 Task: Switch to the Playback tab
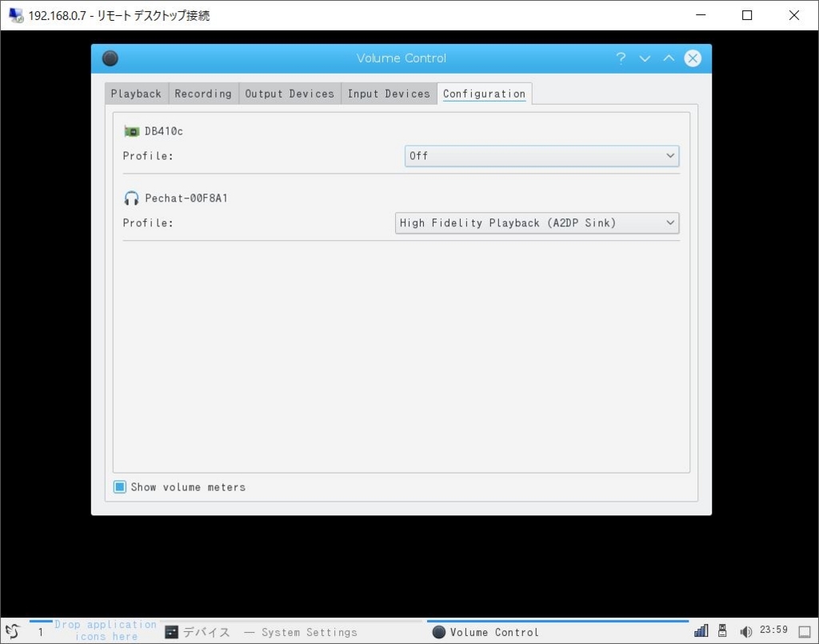pos(136,94)
